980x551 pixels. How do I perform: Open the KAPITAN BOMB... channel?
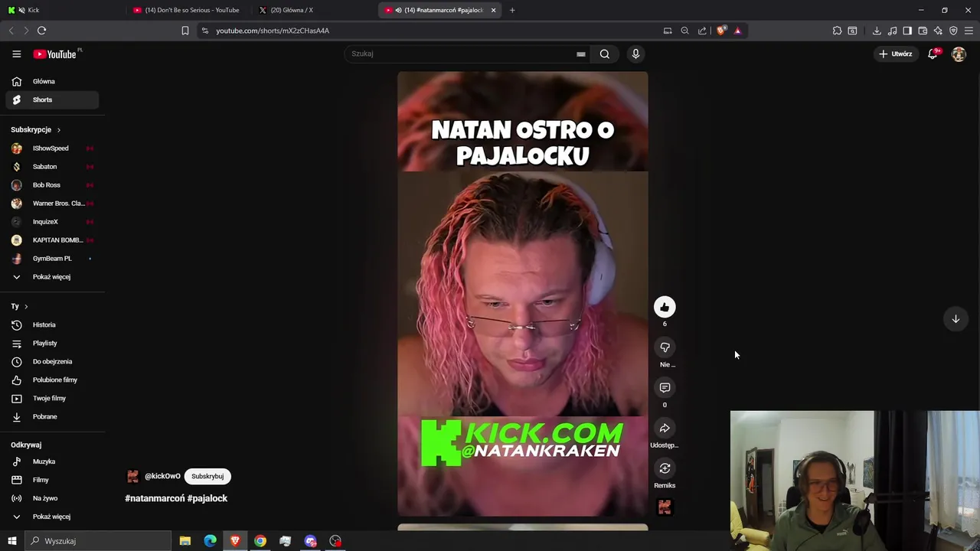(52, 240)
